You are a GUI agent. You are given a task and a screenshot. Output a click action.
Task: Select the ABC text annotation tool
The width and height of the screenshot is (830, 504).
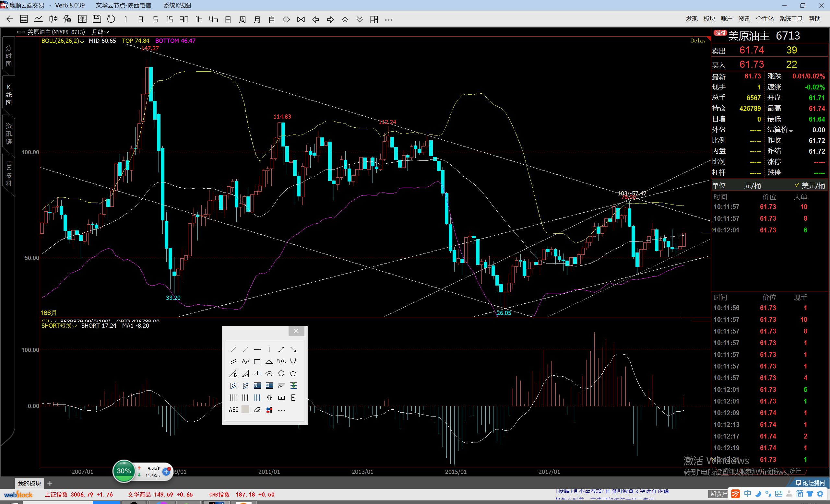coord(233,410)
